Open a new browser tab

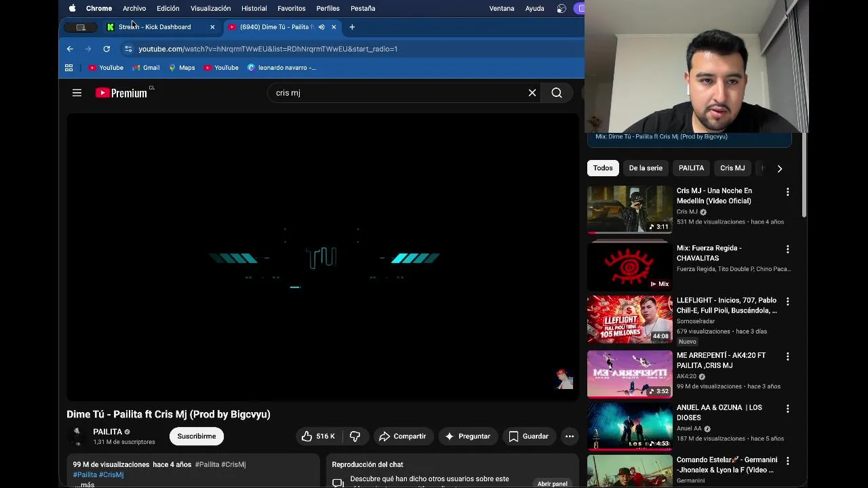pyautogui.click(x=352, y=27)
